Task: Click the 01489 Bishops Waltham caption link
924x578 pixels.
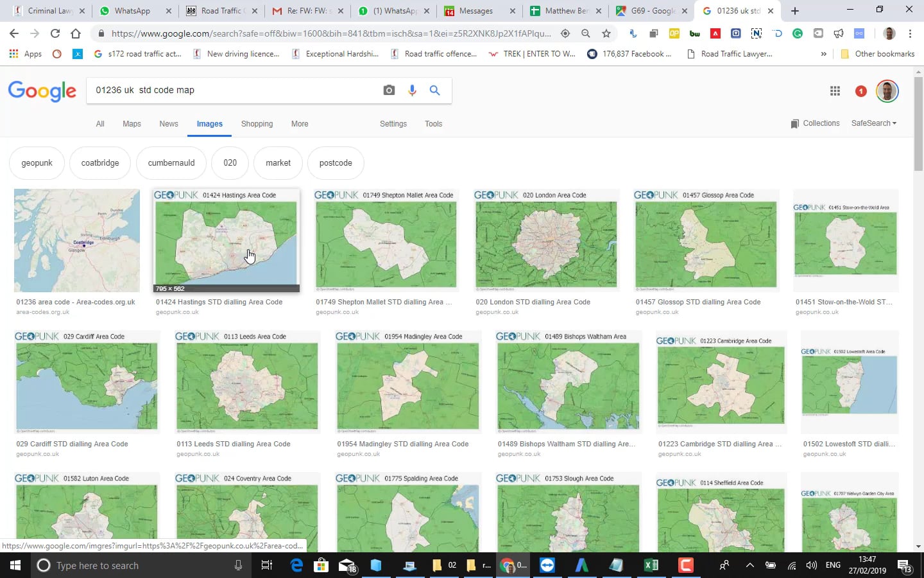Action: pyautogui.click(x=567, y=444)
